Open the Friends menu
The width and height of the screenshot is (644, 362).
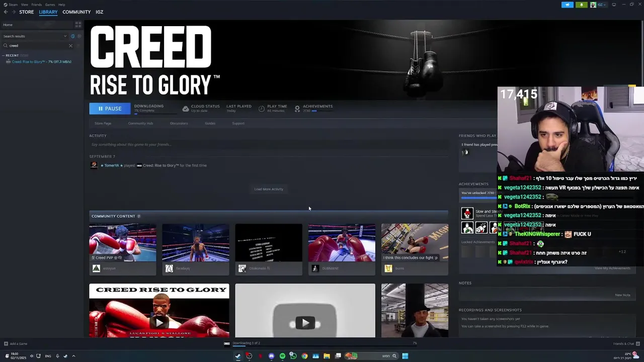37,5
